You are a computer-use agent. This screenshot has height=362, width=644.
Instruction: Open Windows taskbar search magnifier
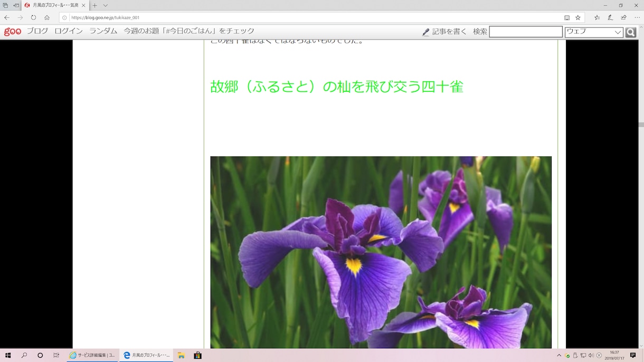coord(24,355)
